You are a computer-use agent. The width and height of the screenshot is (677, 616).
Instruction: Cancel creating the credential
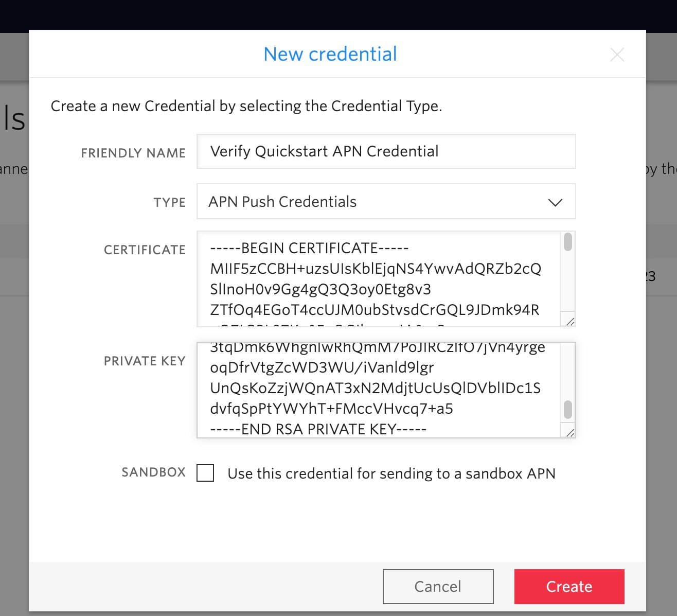click(x=438, y=586)
